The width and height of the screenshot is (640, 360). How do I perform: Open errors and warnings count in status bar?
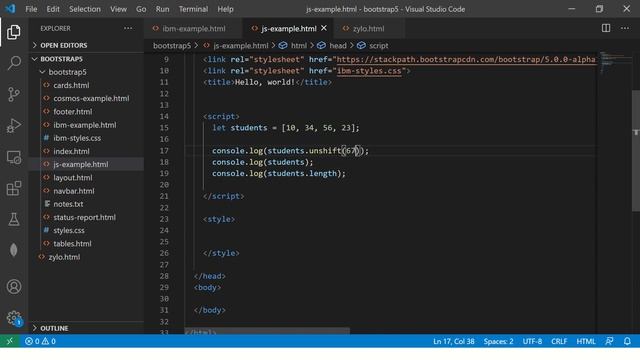tap(40, 341)
